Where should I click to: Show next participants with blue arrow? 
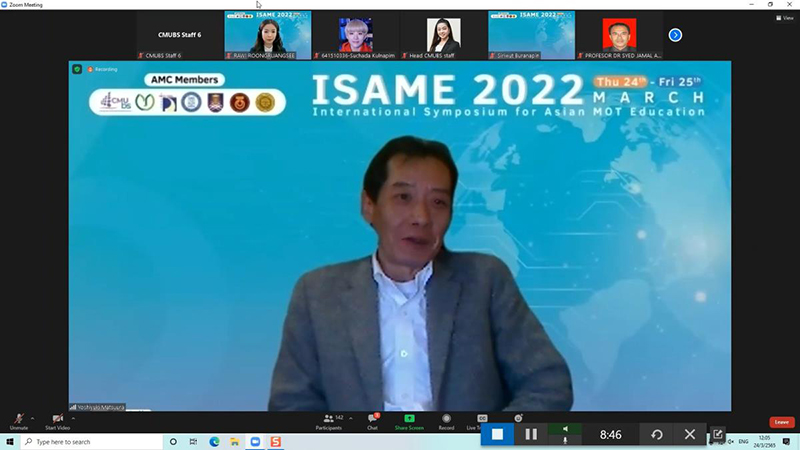675,35
